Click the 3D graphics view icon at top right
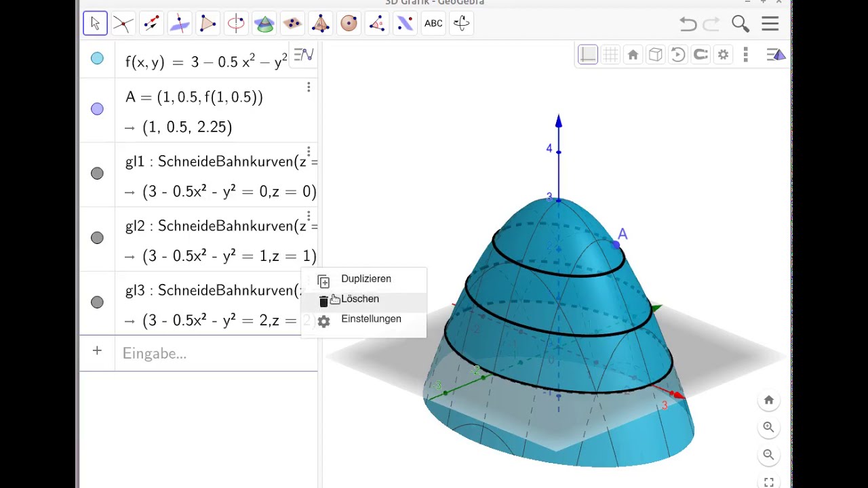Viewport: 868px width, 488px height. [776, 55]
